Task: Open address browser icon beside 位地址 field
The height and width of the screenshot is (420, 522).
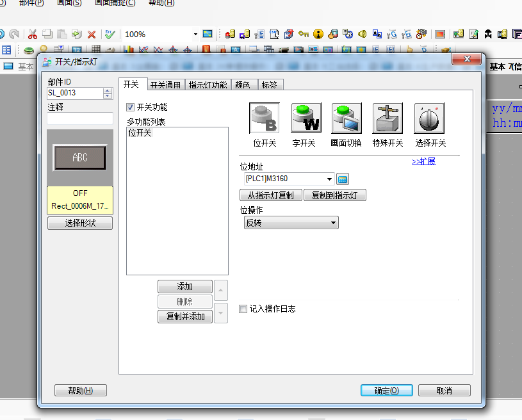Action: click(343, 179)
